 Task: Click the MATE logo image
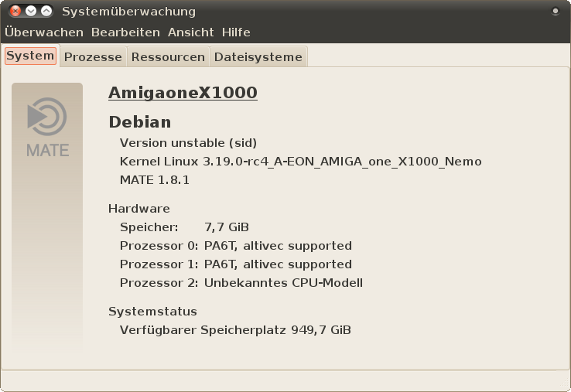click(47, 126)
